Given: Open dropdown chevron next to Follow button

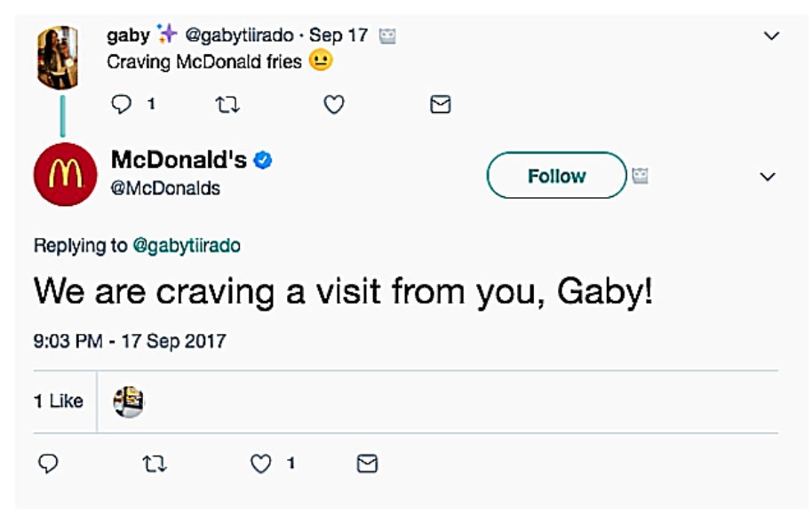Looking at the screenshot, I should point(768,177).
